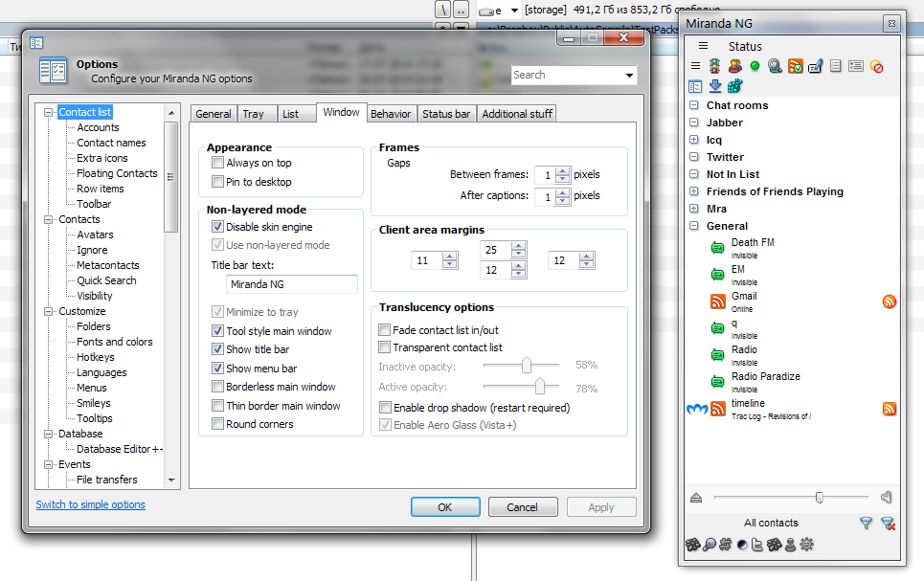Click the gray list document icon in Miranda toolbar

(x=835, y=67)
